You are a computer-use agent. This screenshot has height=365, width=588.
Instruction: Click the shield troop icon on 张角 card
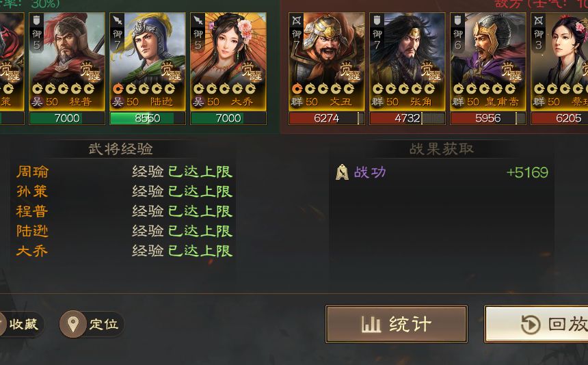[377, 21]
